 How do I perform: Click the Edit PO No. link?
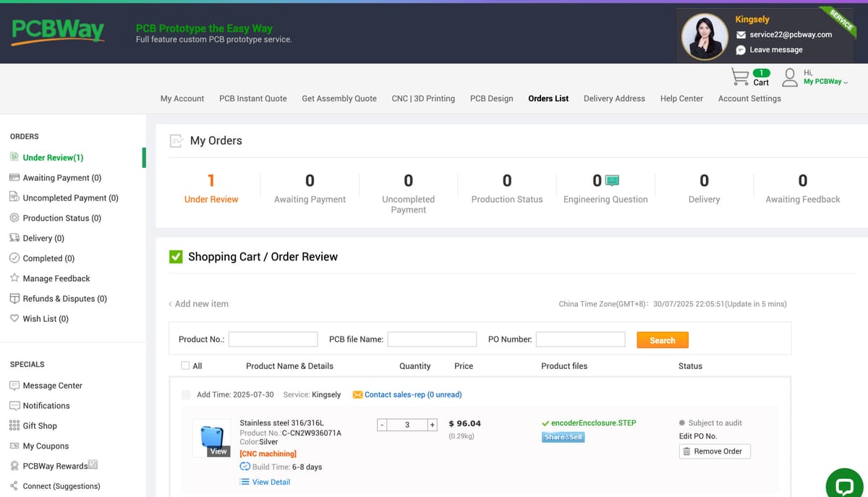pos(698,436)
